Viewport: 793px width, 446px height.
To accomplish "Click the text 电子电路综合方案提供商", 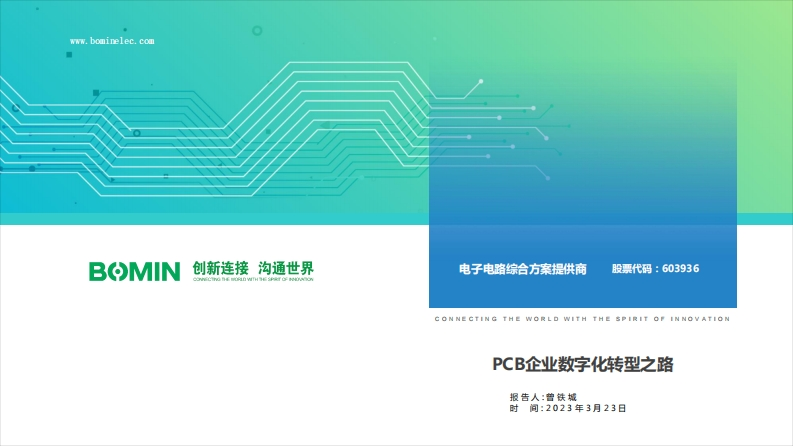I will pos(522,269).
